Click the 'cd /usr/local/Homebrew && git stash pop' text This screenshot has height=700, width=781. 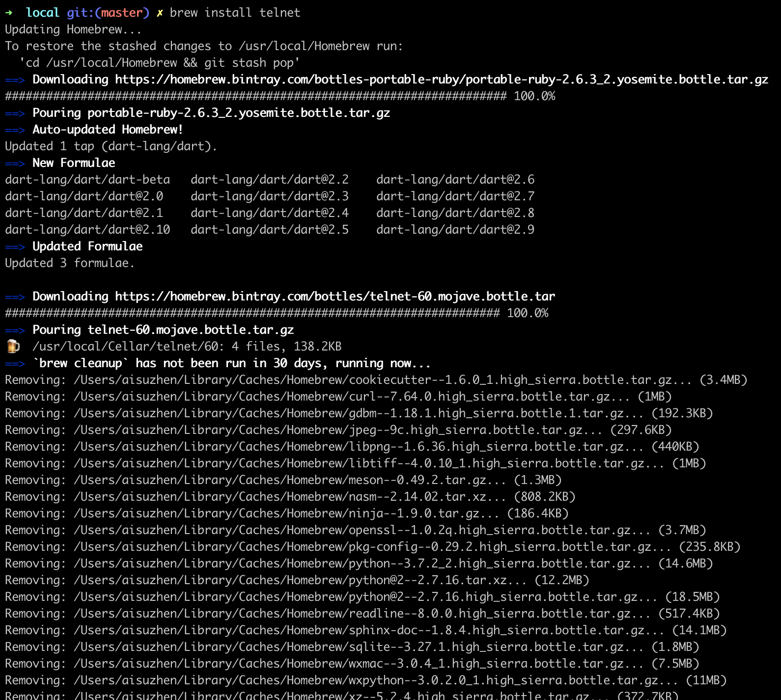[x=160, y=63]
